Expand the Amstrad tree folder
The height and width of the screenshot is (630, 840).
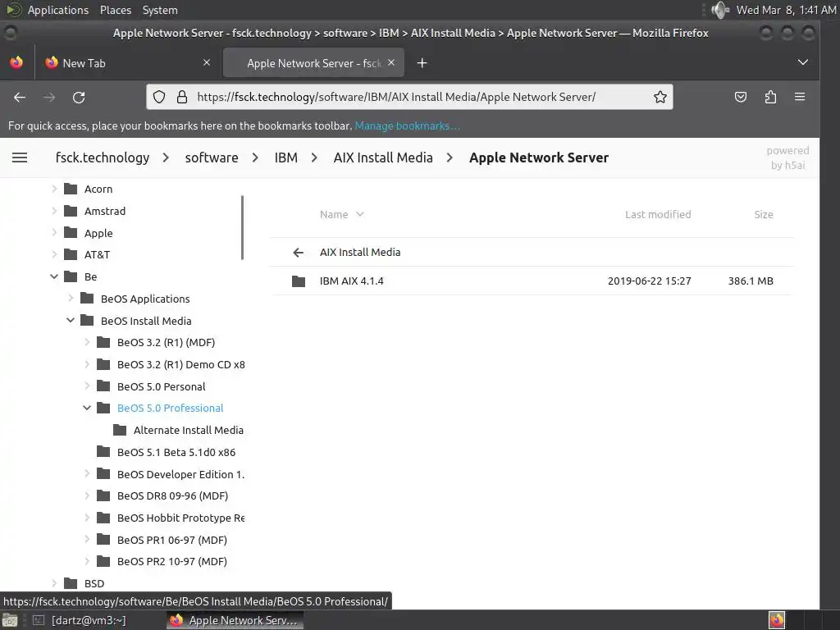coord(54,211)
